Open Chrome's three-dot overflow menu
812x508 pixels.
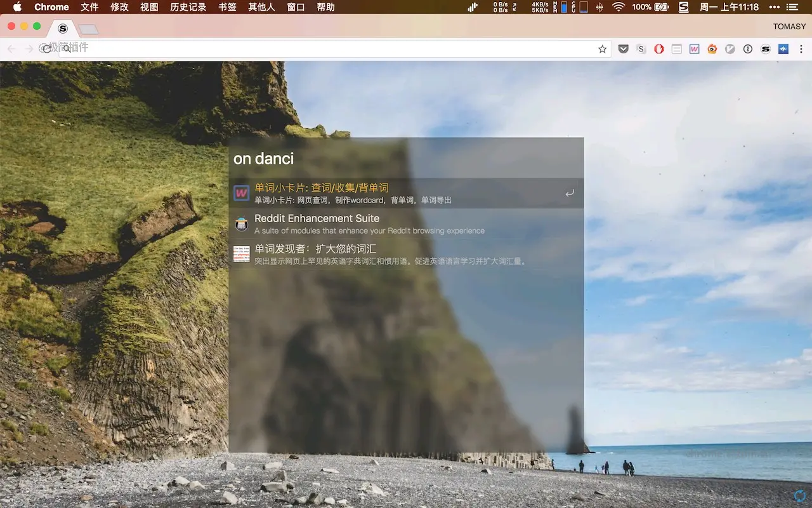[x=801, y=49]
